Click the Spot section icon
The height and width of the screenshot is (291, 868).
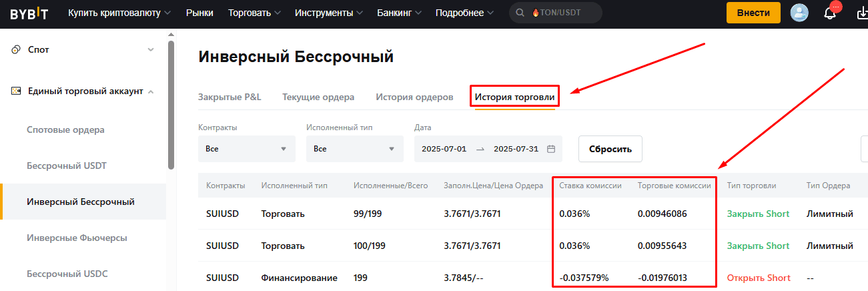[16, 49]
